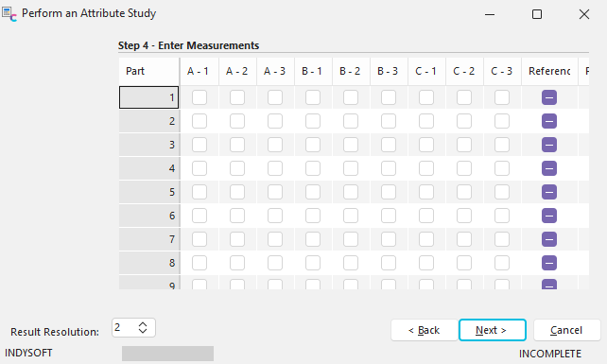Toggle the purple Reference indicator for part 6
The width and height of the screenshot is (607, 364).
[549, 216]
